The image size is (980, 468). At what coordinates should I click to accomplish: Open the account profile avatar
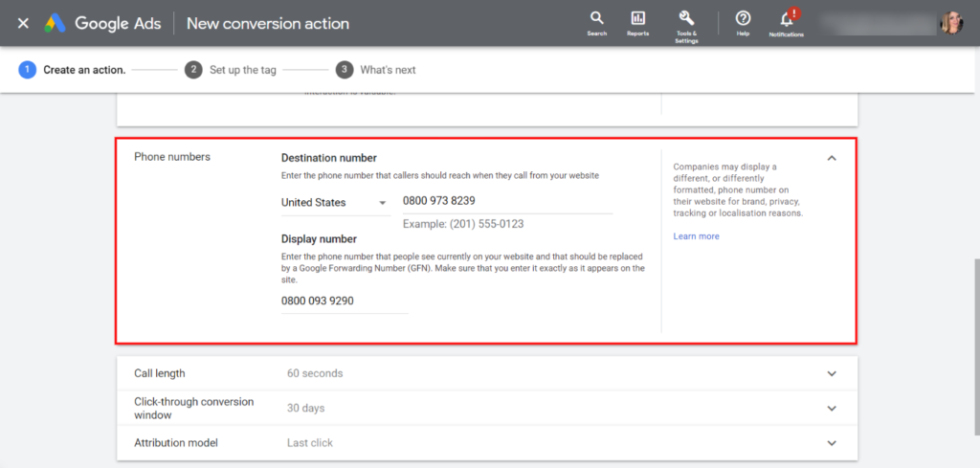[951, 23]
